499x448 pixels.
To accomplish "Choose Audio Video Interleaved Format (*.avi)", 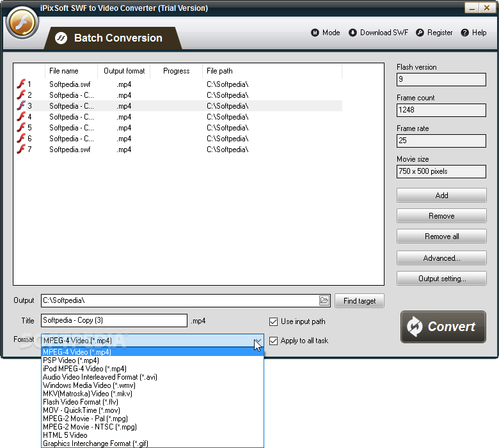I will click(152, 377).
